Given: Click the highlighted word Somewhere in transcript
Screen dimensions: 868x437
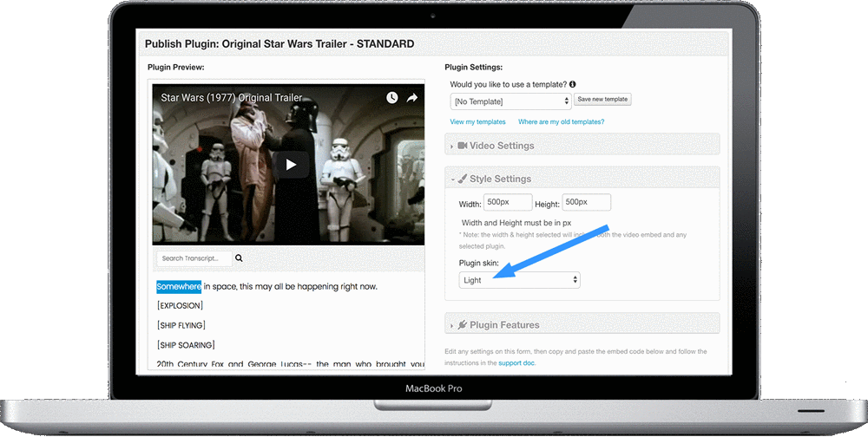Looking at the screenshot, I should (x=179, y=286).
